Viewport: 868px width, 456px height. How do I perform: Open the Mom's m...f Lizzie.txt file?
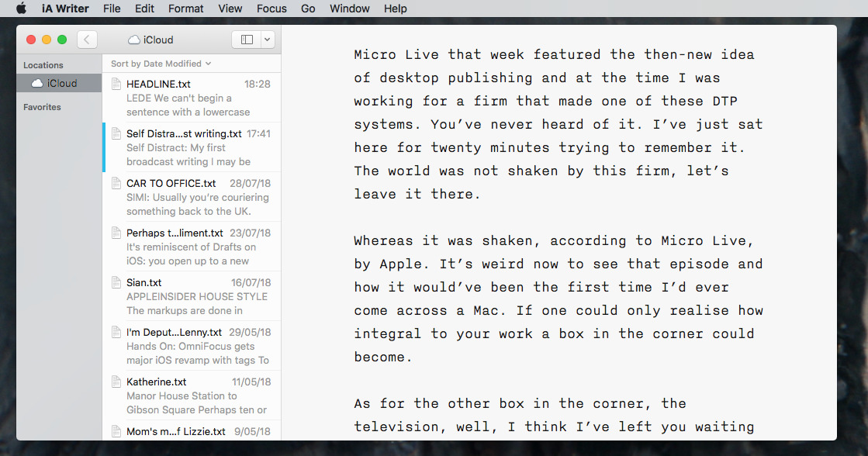192,430
